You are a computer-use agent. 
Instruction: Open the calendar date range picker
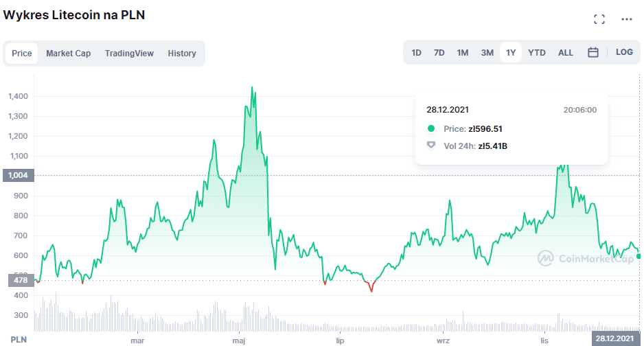(x=593, y=53)
